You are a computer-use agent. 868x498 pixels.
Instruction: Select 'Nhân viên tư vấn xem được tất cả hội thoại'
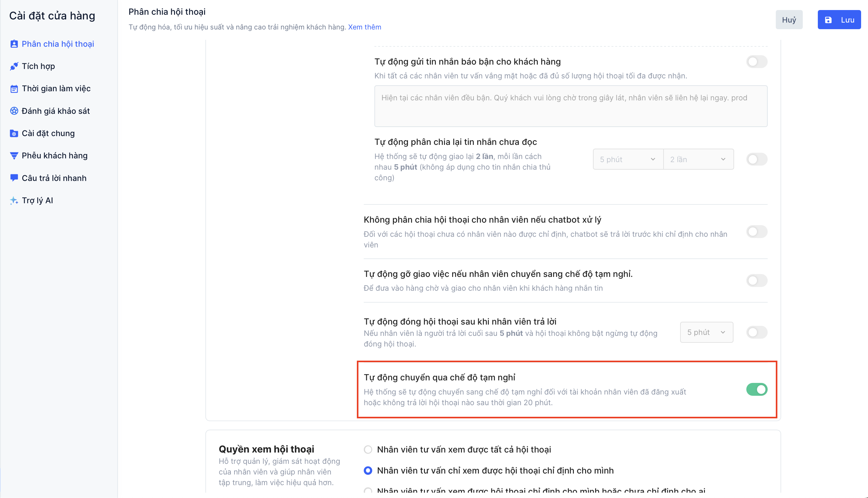(x=368, y=449)
